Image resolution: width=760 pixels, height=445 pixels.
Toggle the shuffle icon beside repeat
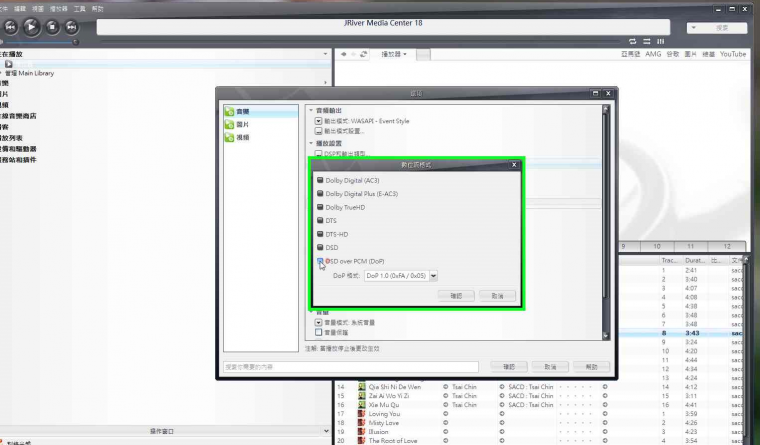point(647,42)
